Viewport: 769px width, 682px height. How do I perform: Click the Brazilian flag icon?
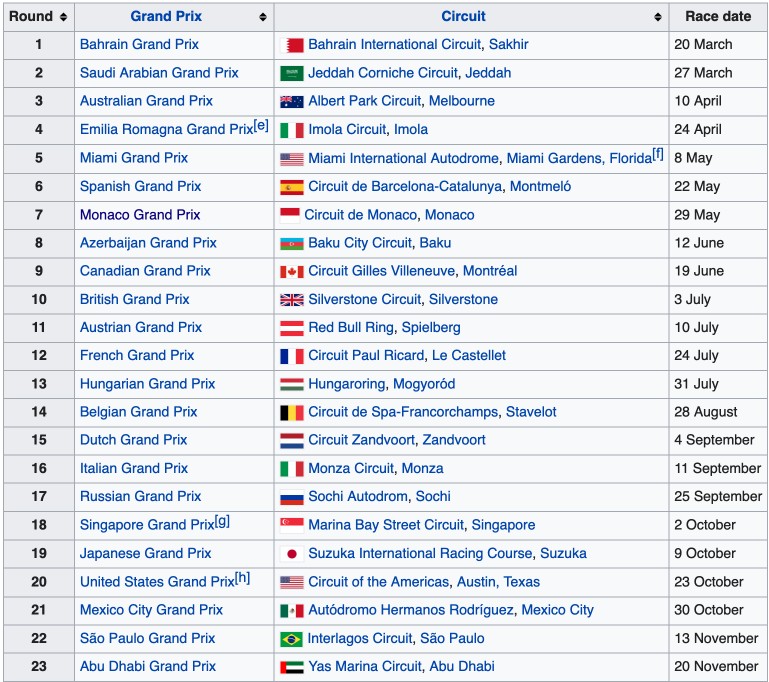point(291,639)
